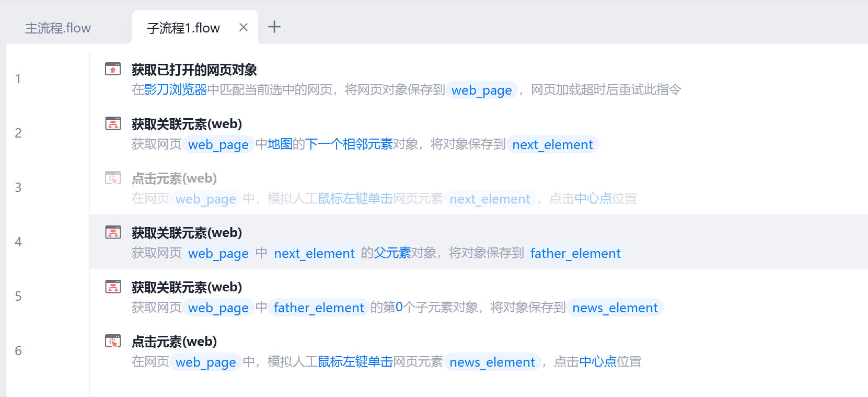Add a new flow tab with plus icon
Image resolution: width=868 pixels, height=397 pixels.
pyautogui.click(x=274, y=27)
